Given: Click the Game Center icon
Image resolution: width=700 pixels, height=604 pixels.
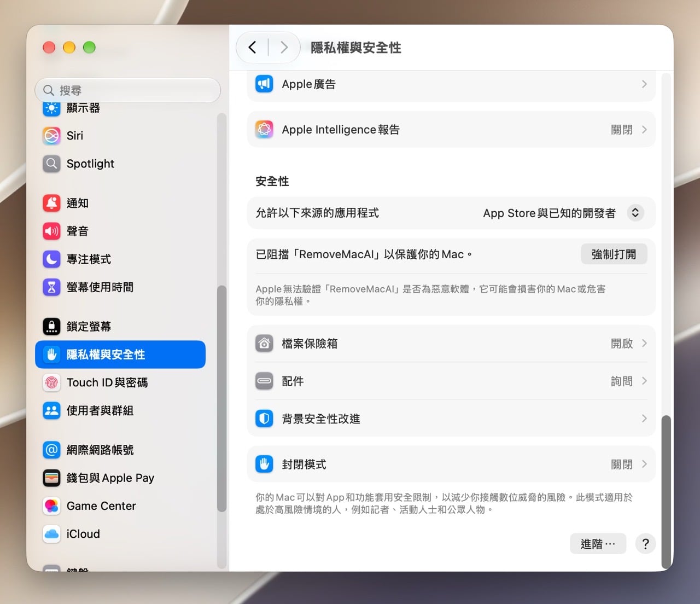Looking at the screenshot, I should pyautogui.click(x=51, y=506).
